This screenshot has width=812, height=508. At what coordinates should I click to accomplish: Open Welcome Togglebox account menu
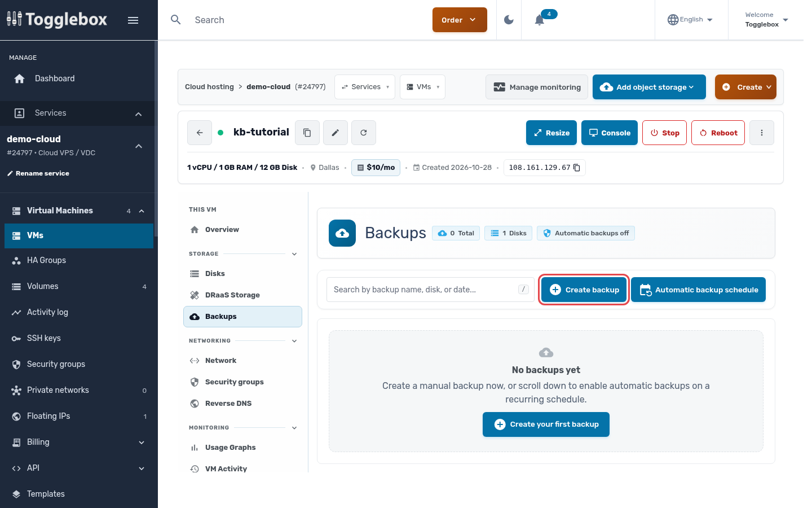coord(766,20)
